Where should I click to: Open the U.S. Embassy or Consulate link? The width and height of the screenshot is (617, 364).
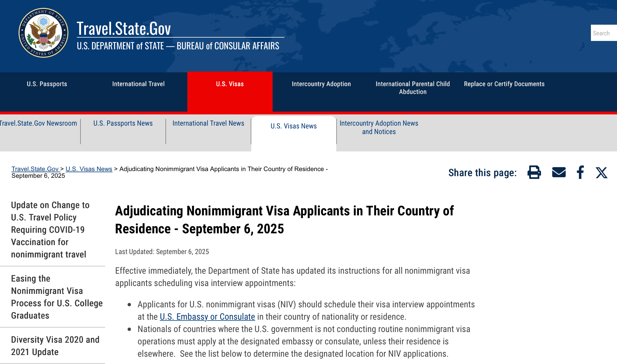point(207,317)
